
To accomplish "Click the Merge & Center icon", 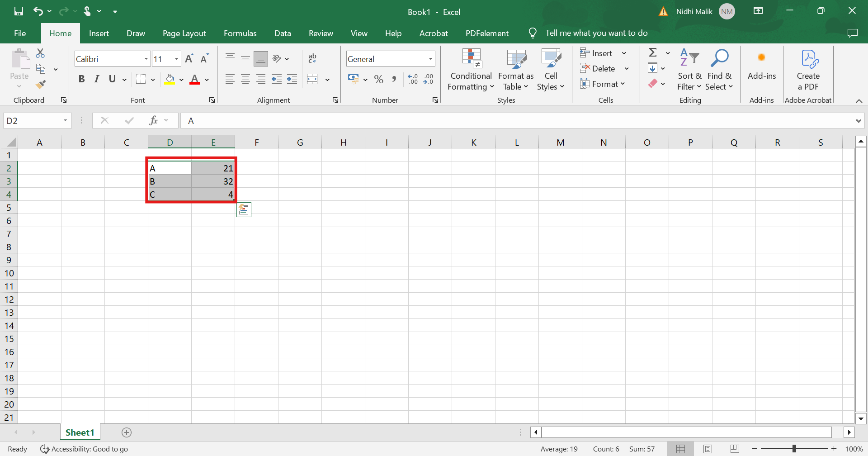I will tap(312, 79).
